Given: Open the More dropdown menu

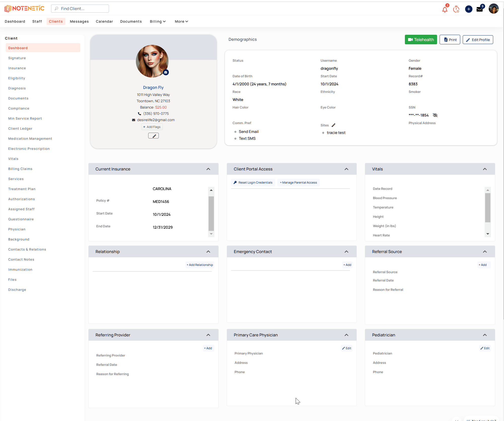Looking at the screenshot, I should coord(181,21).
